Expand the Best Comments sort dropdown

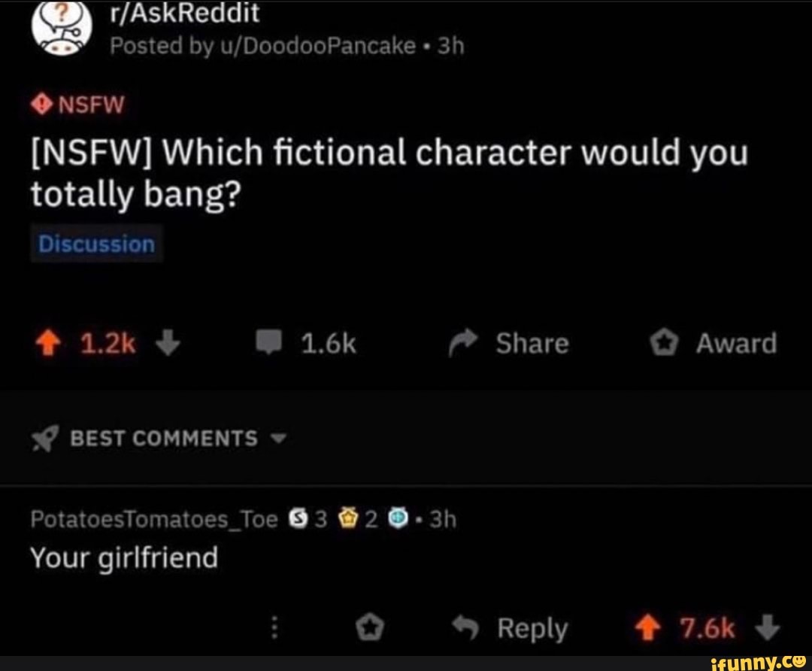click(x=279, y=439)
